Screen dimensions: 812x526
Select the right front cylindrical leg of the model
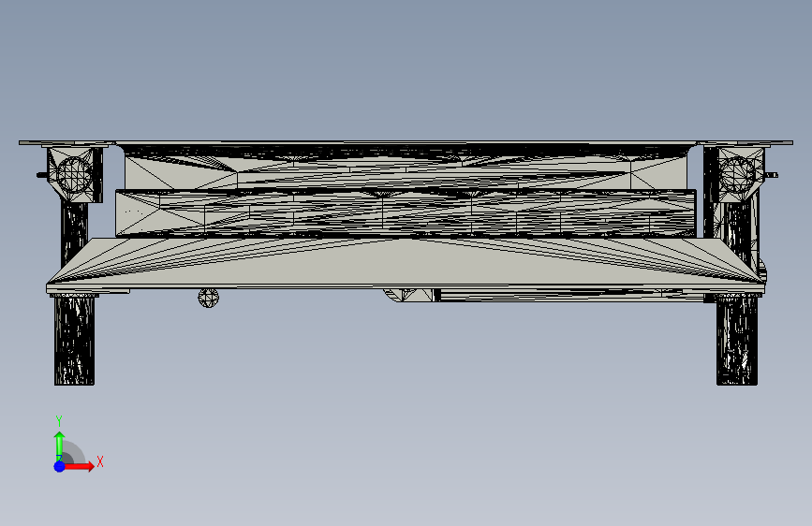(737, 340)
